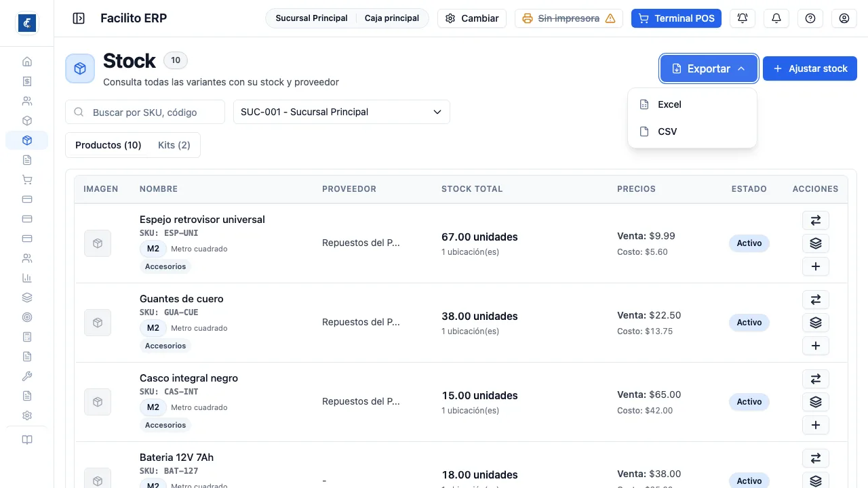868x488 pixels.
Task: Open the wrench icon in the sidebar
Action: (27, 376)
